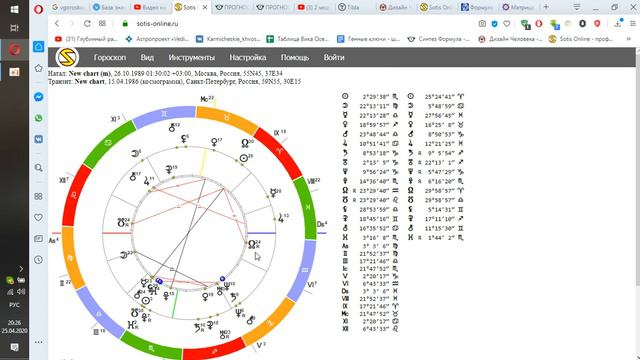Add page to bookmarks with heart icon
The height and width of the screenshot is (360, 640).
click(x=507, y=24)
